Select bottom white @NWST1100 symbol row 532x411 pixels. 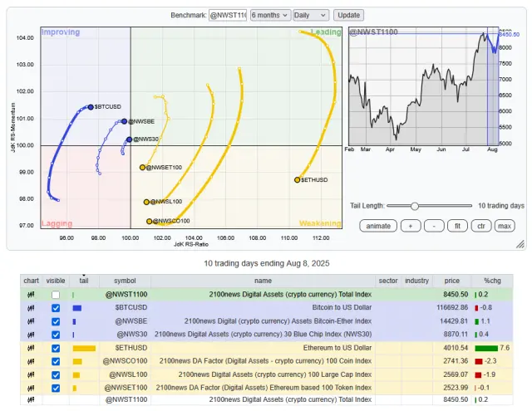coord(126,400)
